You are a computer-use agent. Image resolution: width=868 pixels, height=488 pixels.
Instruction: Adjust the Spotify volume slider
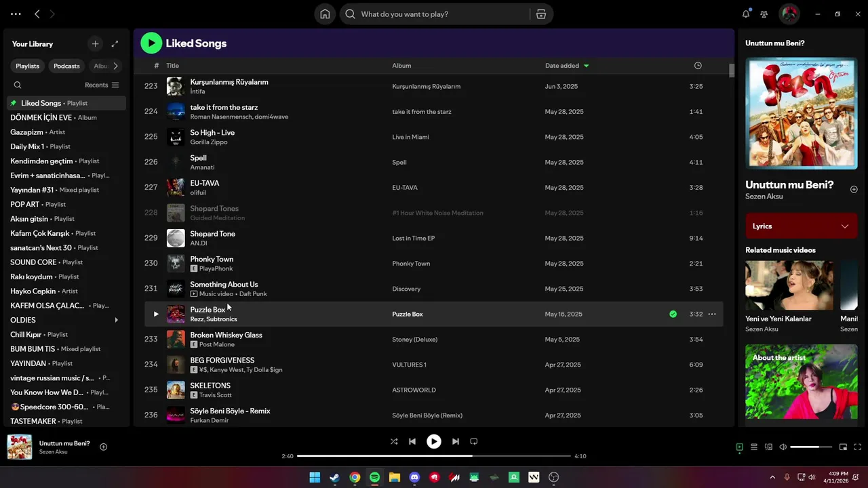811,447
